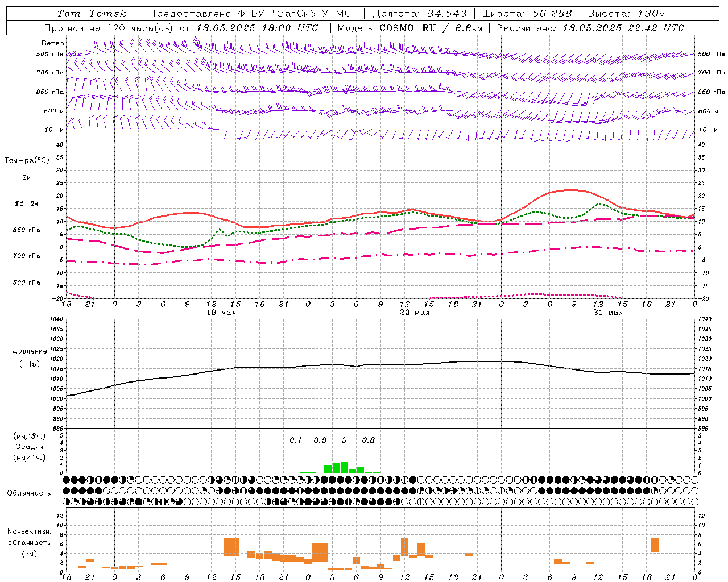
Task: Click the "Td 2м" dew point legend entry
Action: tap(26, 203)
